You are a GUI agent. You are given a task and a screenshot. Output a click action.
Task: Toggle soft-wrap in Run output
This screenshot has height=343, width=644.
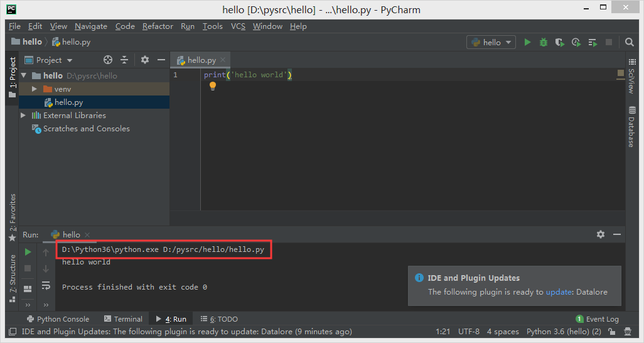coord(46,286)
